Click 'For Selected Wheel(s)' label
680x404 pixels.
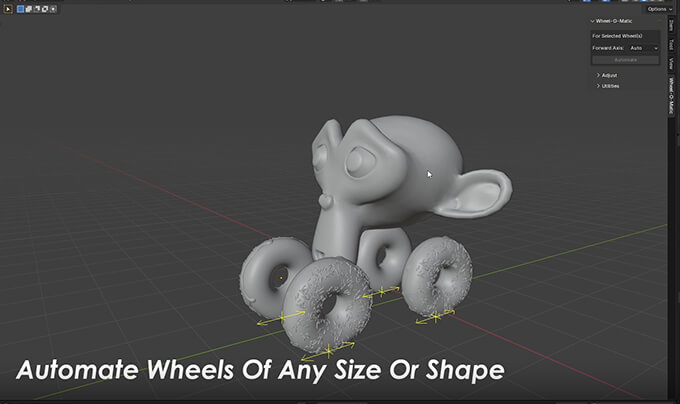[x=617, y=36]
